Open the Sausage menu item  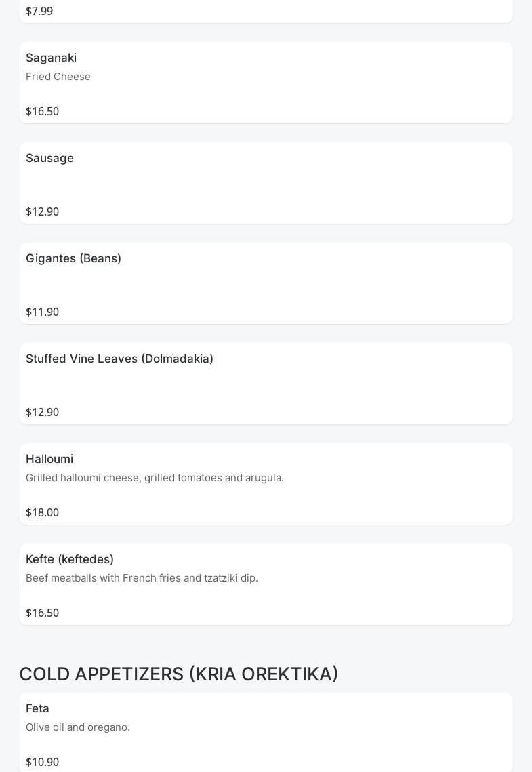tap(49, 158)
